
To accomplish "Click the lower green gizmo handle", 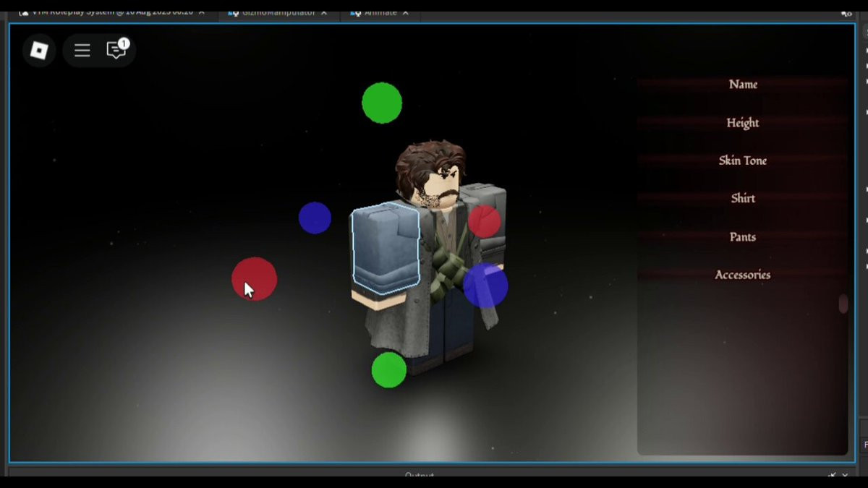I will coord(389,370).
